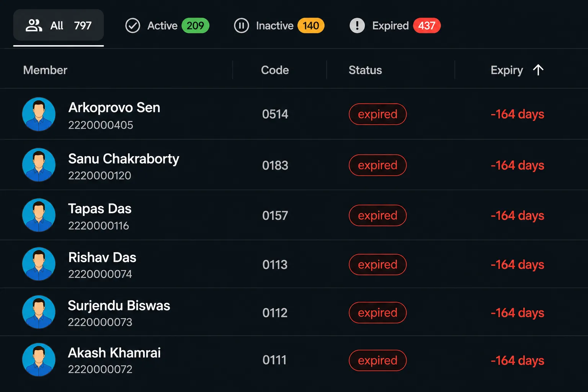Viewport: 588px width, 392px height.
Task: Click the exclamation alert icon beside Expired
Action: (x=357, y=26)
